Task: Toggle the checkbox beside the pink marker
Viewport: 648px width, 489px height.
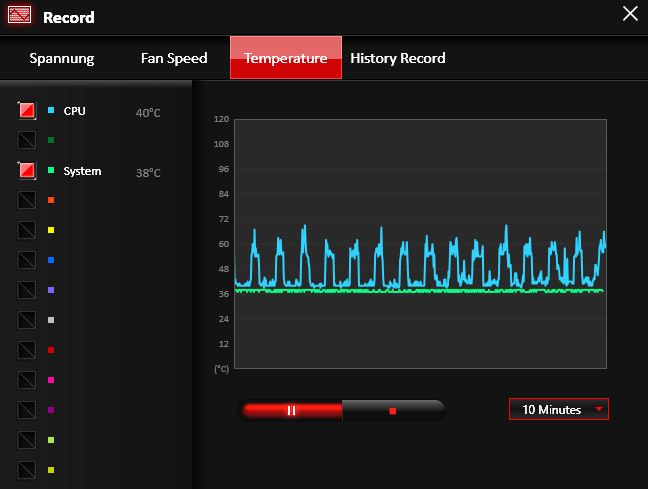Action: pos(27,380)
